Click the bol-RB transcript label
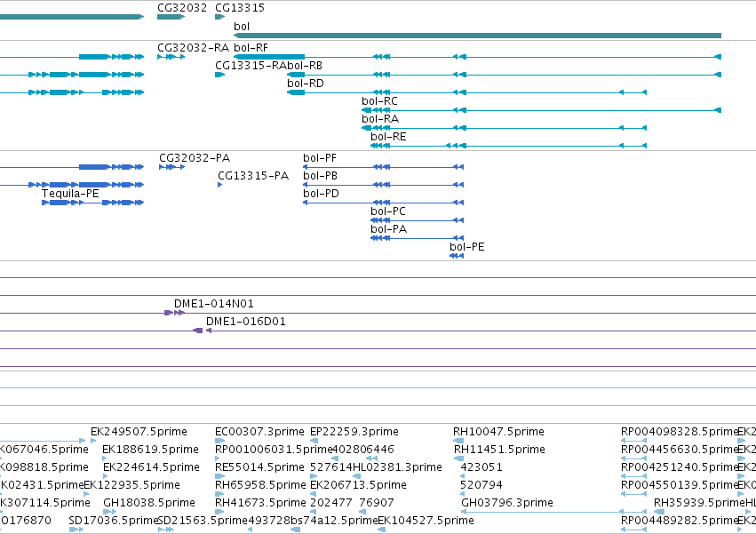 click(x=305, y=66)
